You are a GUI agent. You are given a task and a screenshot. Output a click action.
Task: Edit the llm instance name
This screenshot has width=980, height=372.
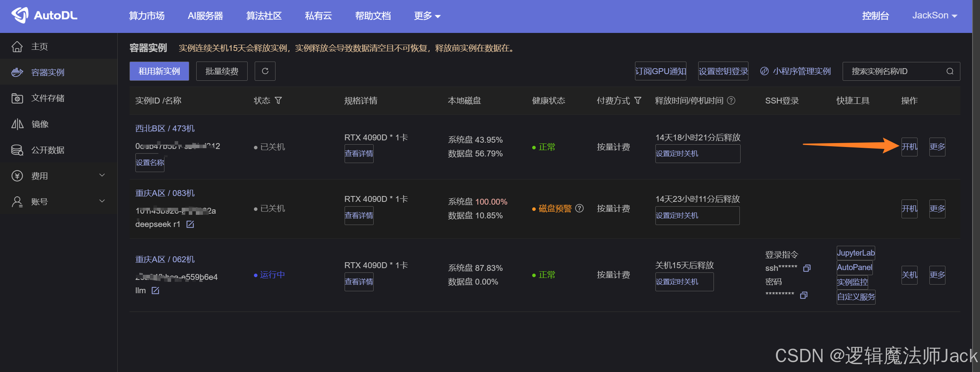(155, 290)
